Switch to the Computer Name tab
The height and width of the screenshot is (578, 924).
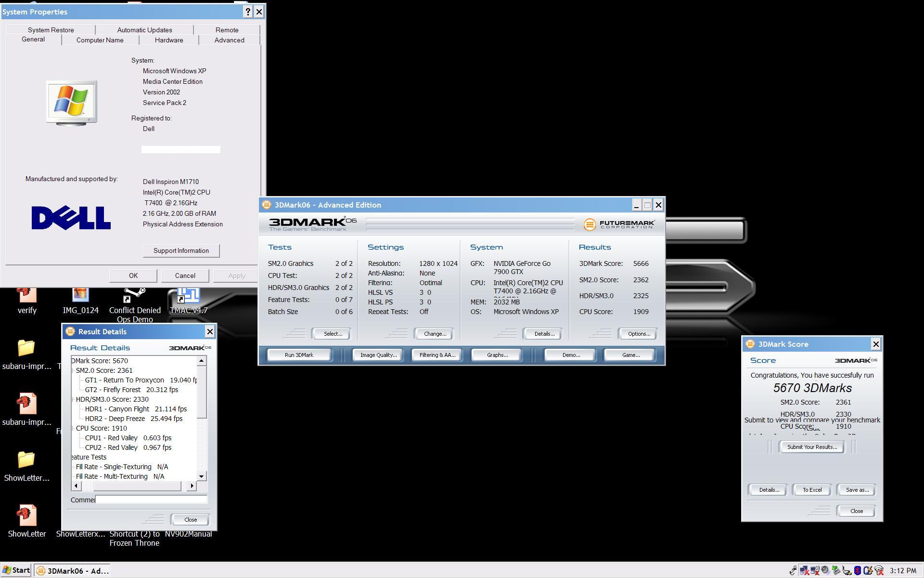click(x=100, y=40)
